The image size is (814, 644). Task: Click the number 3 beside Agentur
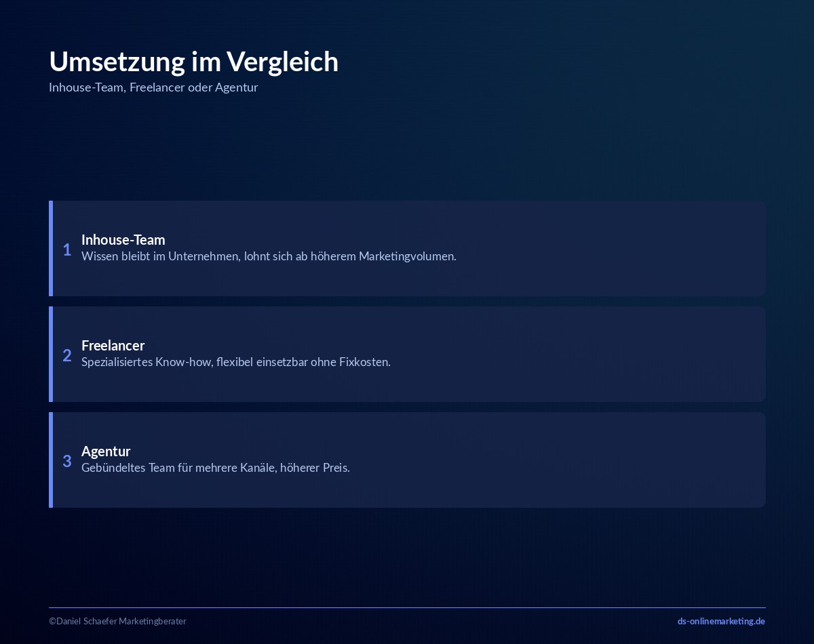67,461
